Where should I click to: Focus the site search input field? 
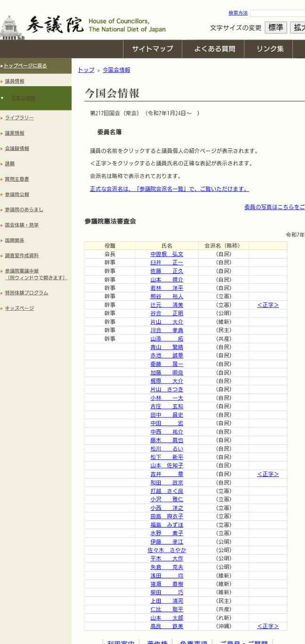[x=278, y=13]
